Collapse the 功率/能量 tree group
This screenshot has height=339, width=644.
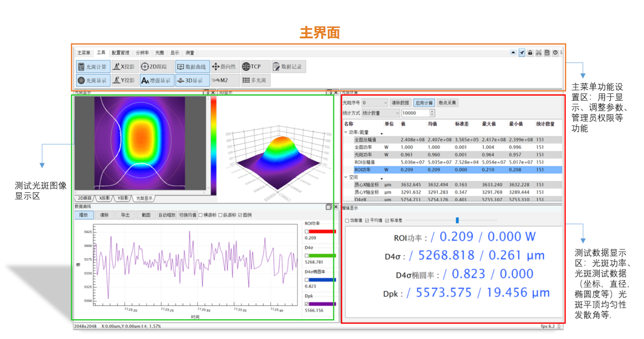(346, 133)
